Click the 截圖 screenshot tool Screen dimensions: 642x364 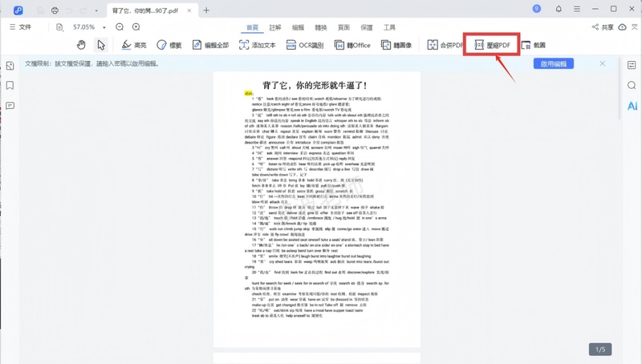click(x=533, y=45)
